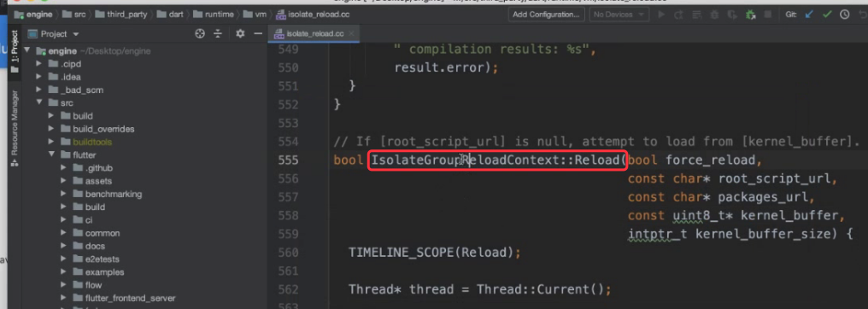The image size is (868, 309).
Task: Collapse the flutter folder
Action: click(51, 154)
